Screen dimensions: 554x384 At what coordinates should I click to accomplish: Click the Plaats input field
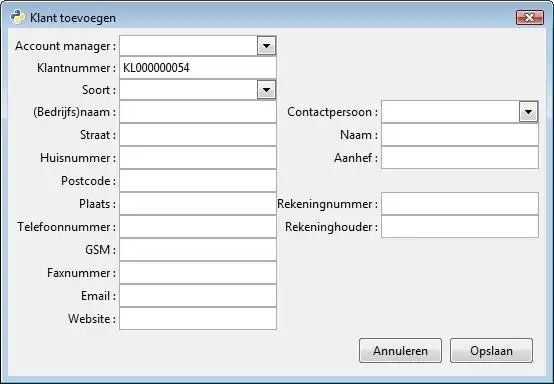(x=198, y=203)
